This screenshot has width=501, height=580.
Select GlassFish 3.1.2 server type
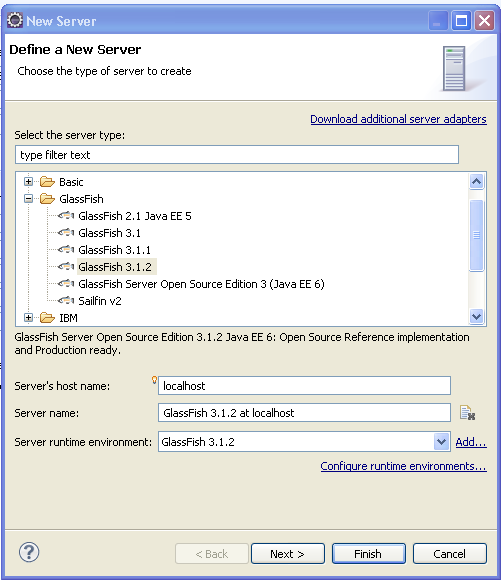coord(117,267)
